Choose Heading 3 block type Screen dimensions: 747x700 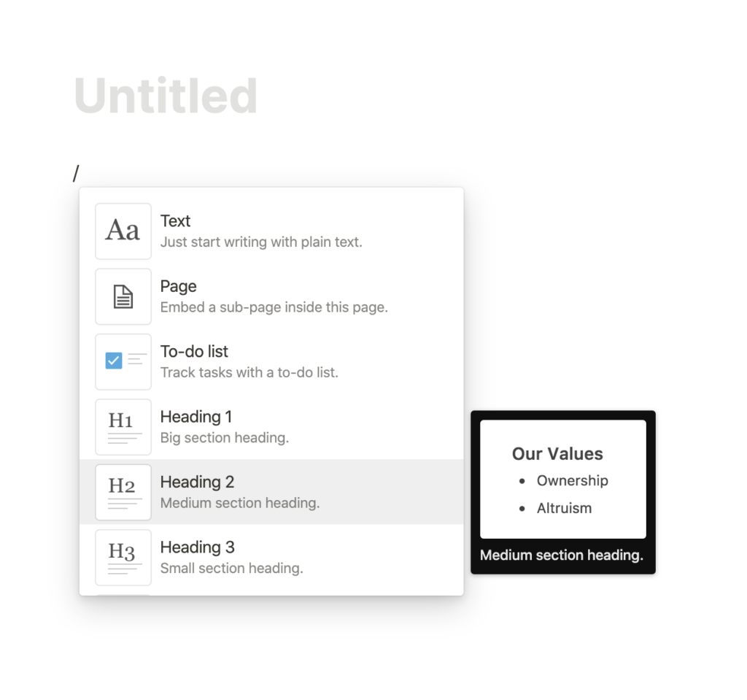click(x=271, y=558)
